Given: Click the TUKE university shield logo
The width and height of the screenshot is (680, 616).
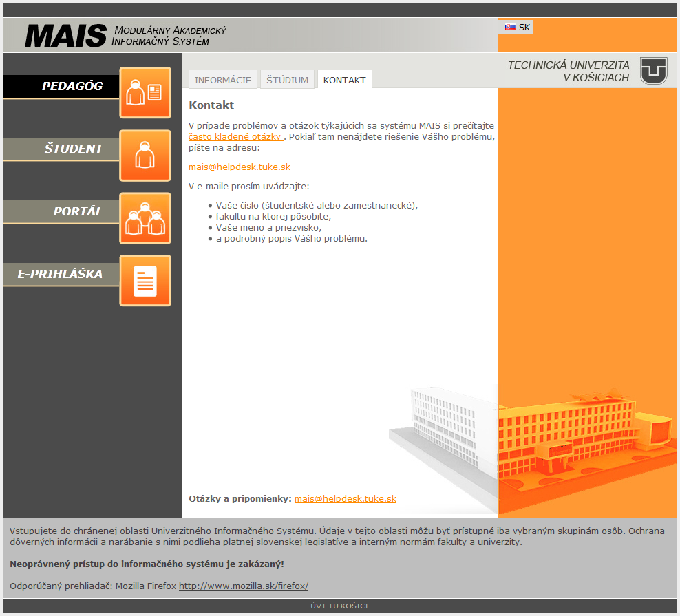Looking at the screenshot, I should 653,71.
